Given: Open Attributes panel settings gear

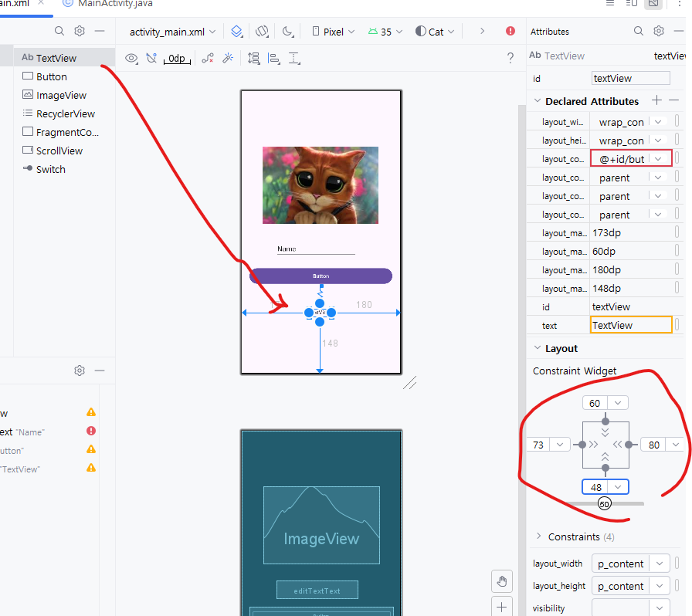Looking at the screenshot, I should (659, 31).
